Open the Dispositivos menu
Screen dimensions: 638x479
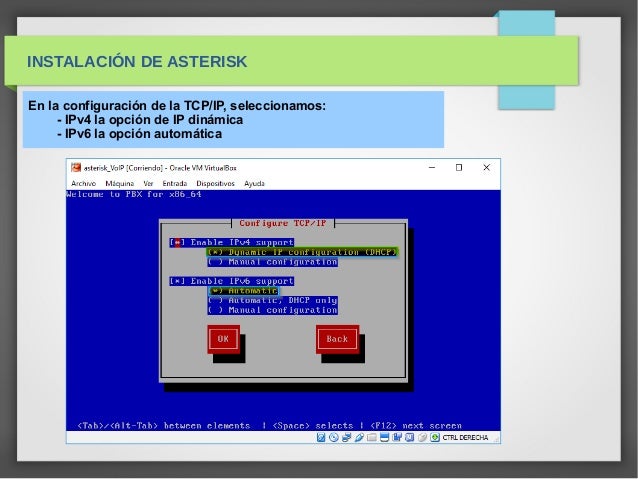coord(215,184)
